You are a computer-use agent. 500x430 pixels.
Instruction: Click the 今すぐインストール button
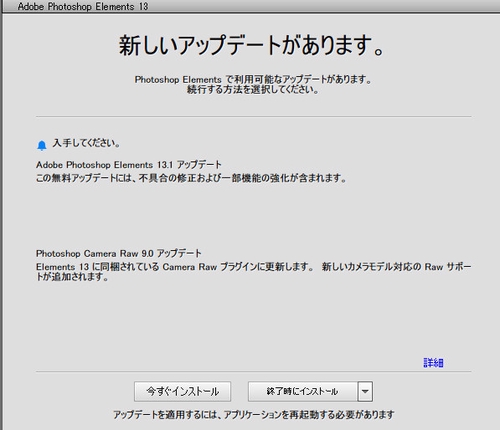tap(182, 391)
